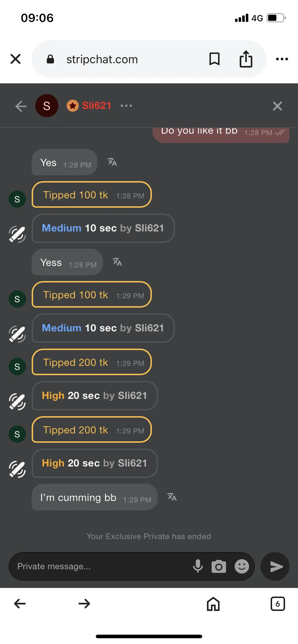Go back using the chat header arrow
This screenshot has height=644, width=298.
click(x=21, y=106)
